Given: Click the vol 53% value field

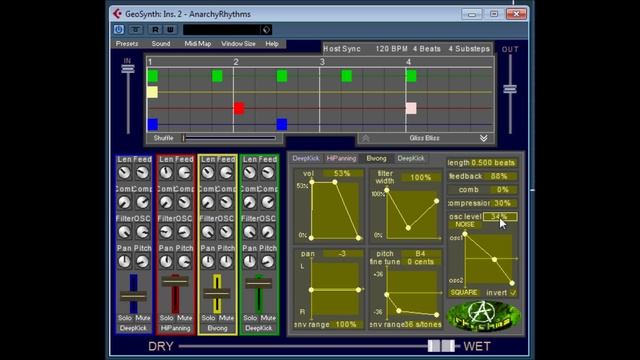Looking at the screenshot, I should coord(342,173).
